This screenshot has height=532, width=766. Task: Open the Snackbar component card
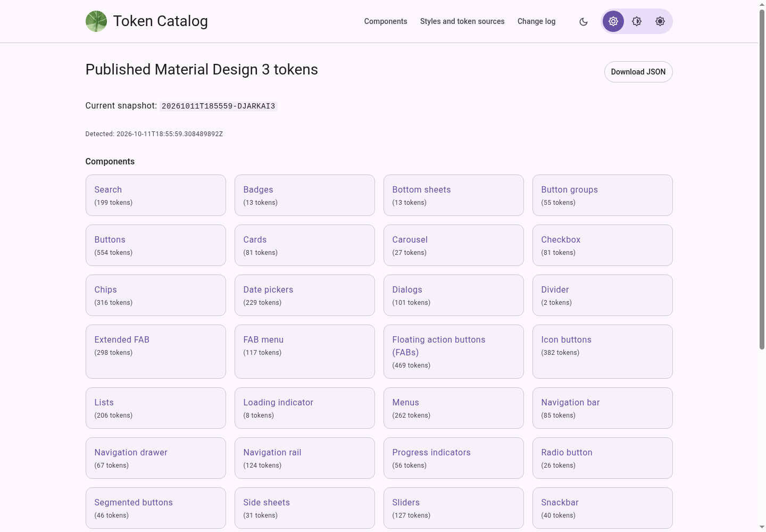[603, 508]
